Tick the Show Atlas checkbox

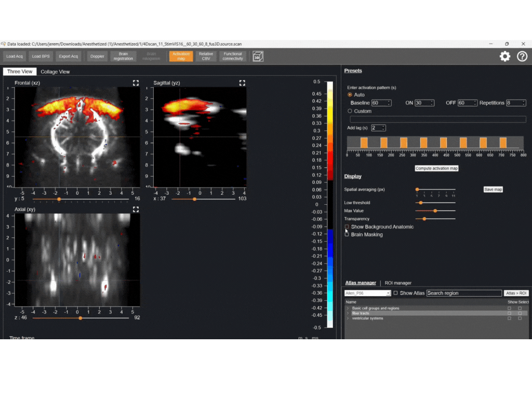(x=396, y=293)
